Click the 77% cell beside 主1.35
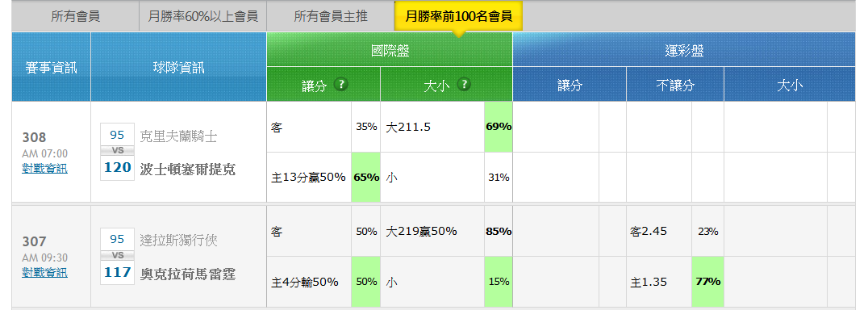 click(708, 281)
